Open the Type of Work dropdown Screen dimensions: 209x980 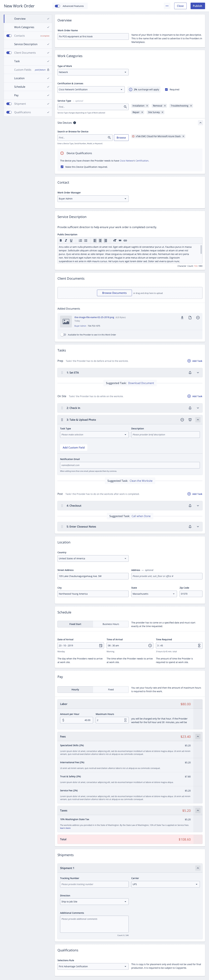point(93,72)
